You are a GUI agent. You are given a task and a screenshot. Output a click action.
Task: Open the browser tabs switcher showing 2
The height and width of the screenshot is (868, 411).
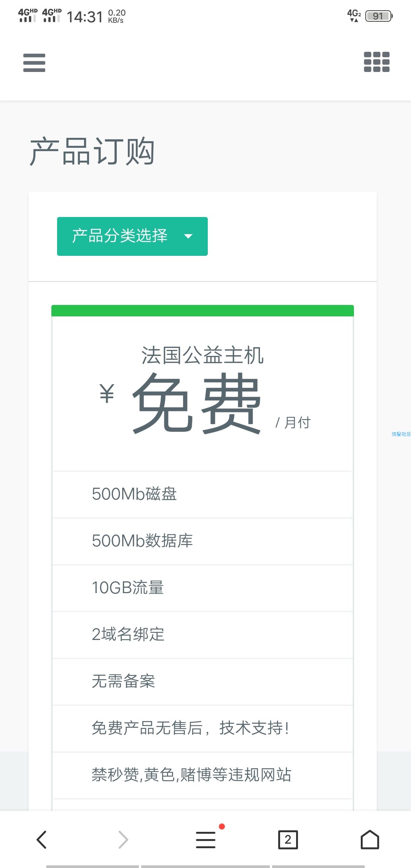tap(288, 840)
